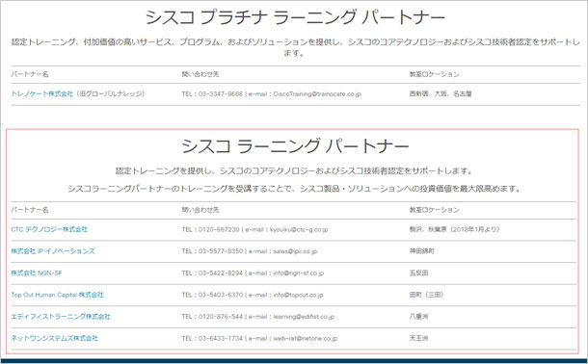The height and width of the screenshot is (364, 588).
Task: Click the location cell 八重洲
Action: 418,317
